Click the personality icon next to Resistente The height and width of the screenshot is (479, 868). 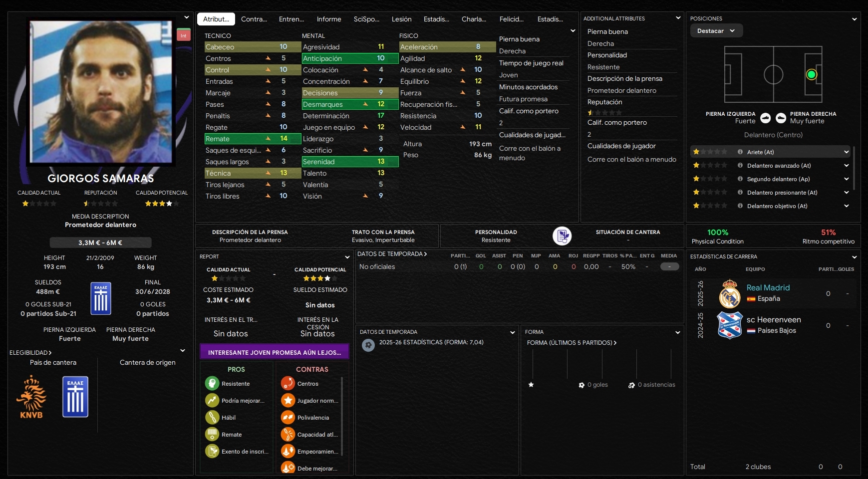pyautogui.click(x=562, y=236)
